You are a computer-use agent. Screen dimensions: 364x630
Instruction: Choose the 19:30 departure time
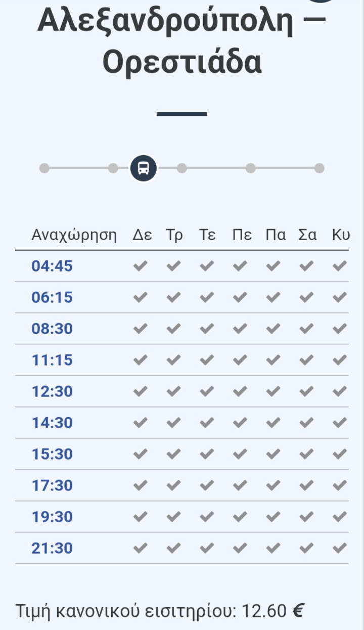(x=52, y=517)
